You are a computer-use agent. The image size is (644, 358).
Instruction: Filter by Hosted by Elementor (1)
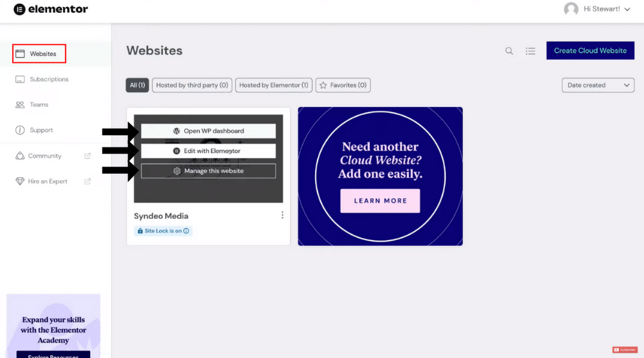[274, 85]
